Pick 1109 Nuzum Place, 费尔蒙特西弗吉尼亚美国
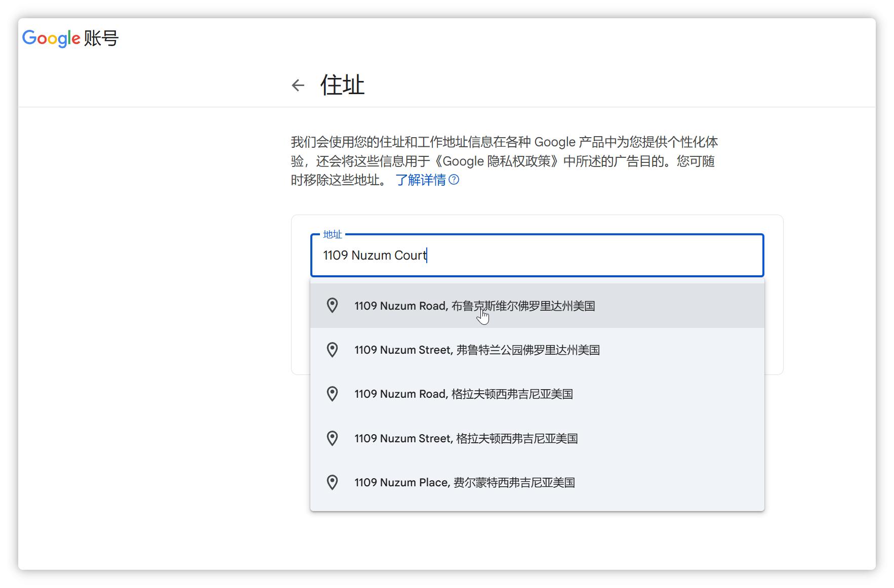The height and width of the screenshot is (588, 894). click(537, 482)
